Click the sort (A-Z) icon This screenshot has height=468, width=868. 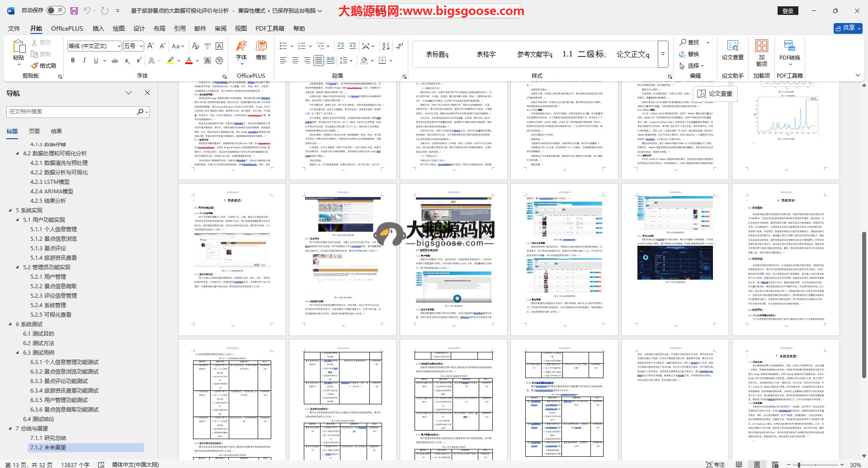(x=386, y=46)
